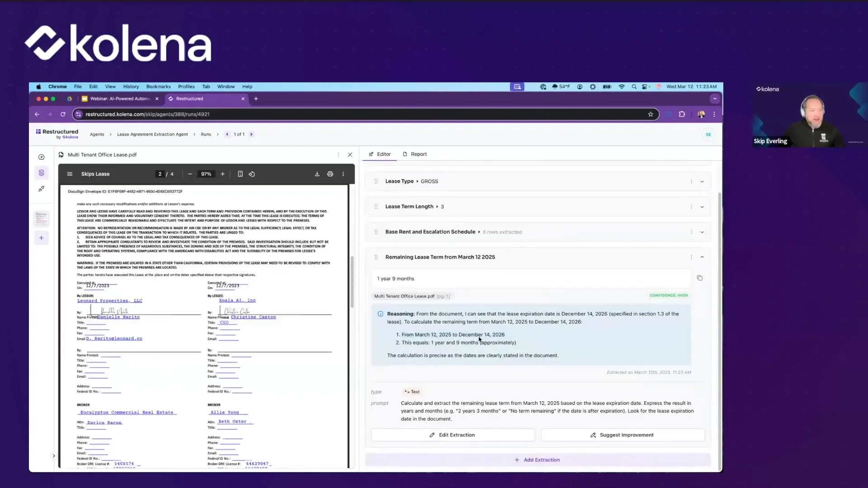Click the API connection icon in left sidebar
The height and width of the screenshot is (488, 868).
pos(41,189)
